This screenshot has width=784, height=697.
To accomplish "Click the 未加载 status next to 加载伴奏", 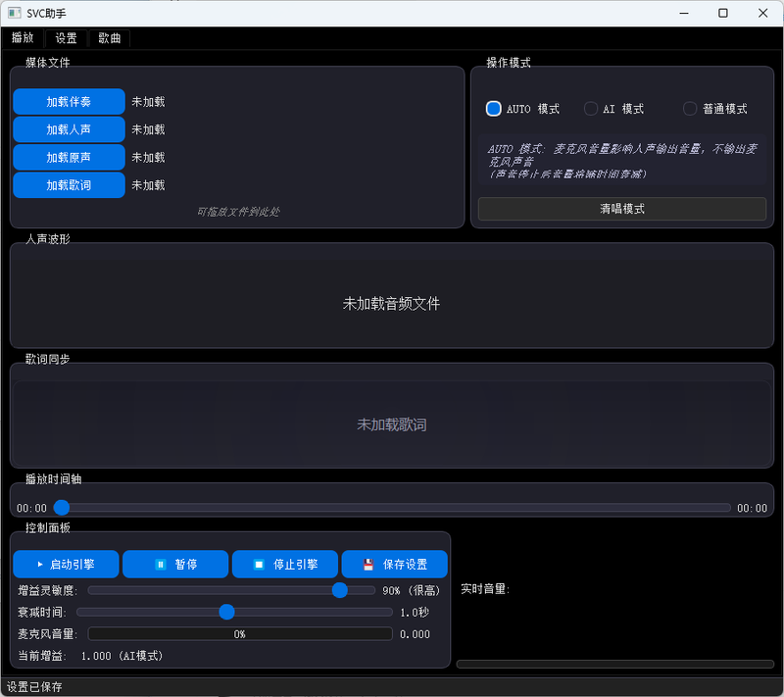I will [148, 102].
